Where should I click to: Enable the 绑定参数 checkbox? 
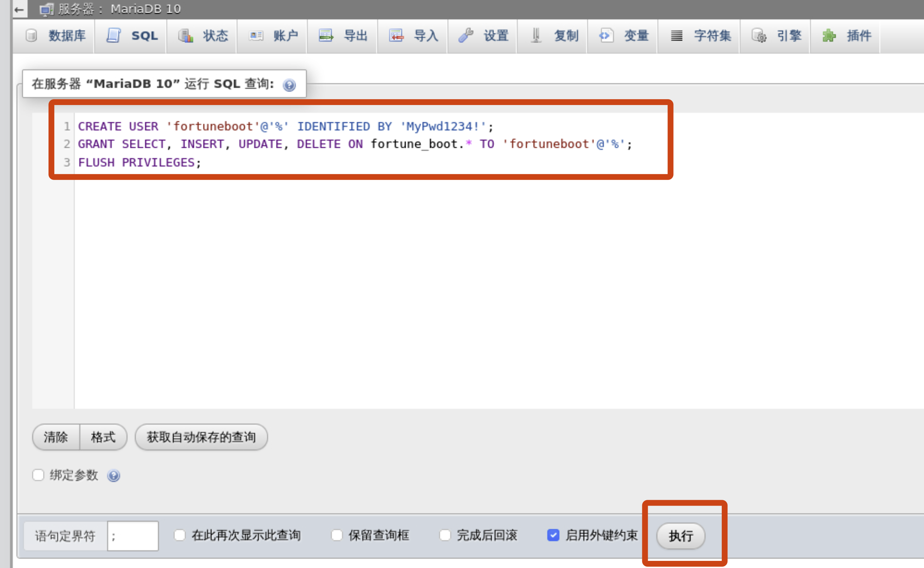tap(38, 475)
